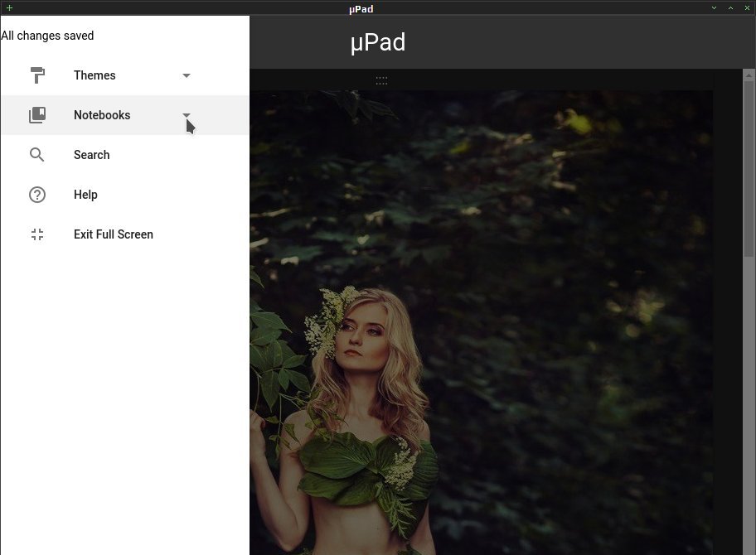Maximize the µPad window
Viewport: 756px width, 555px height.
click(730, 7)
